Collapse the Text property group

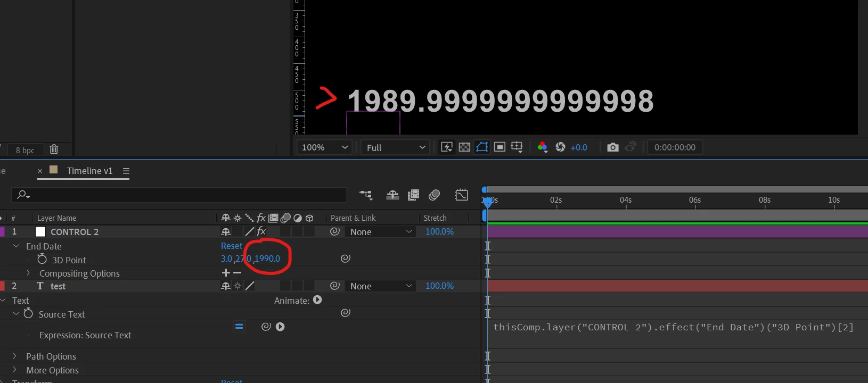point(4,300)
